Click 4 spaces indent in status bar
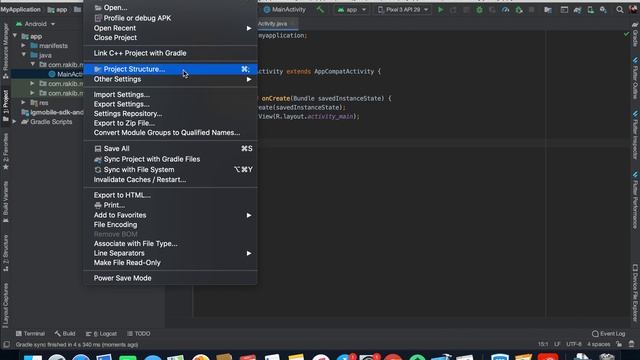Viewport: 640px width, 360px height. coord(598,344)
